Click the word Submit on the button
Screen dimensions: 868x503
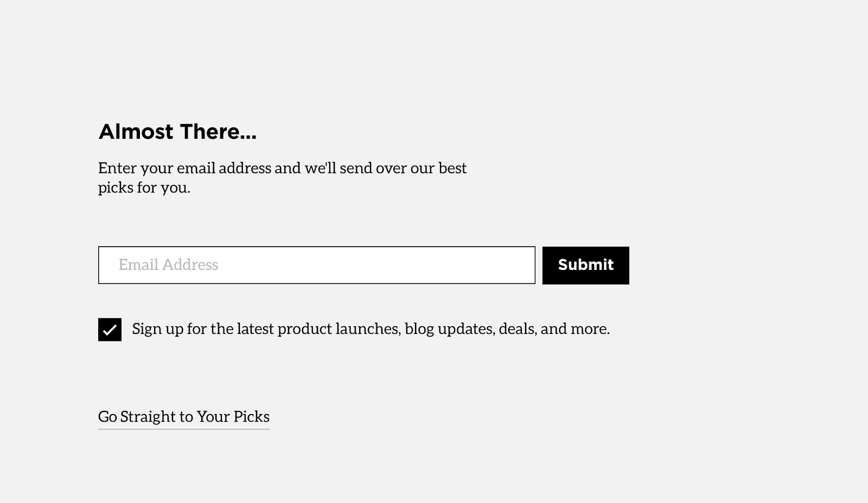tap(585, 265)
